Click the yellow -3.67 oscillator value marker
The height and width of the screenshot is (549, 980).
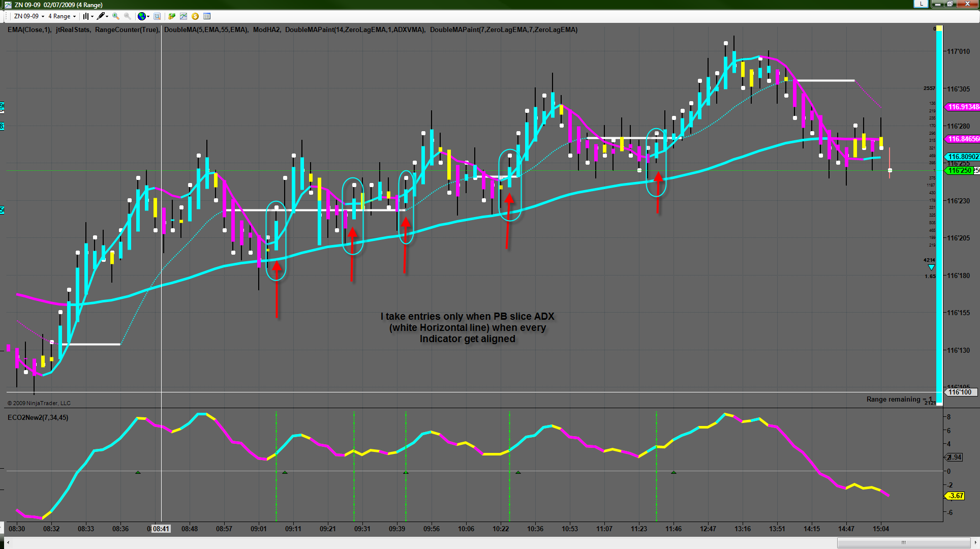pos(955,496)
